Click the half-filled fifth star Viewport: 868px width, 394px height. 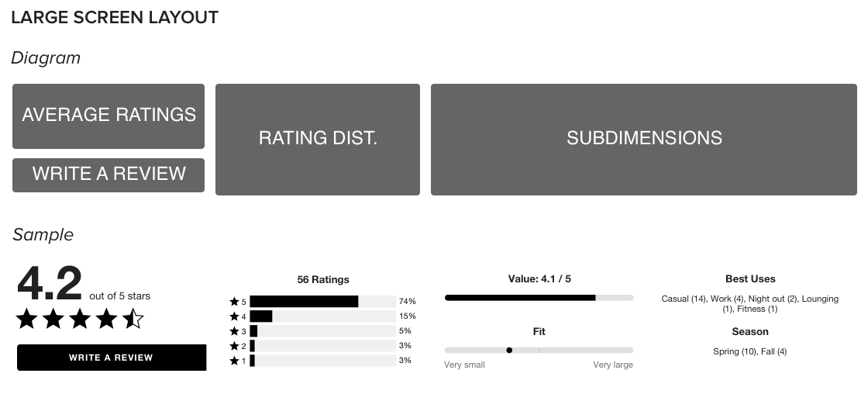tap(133, 319)
